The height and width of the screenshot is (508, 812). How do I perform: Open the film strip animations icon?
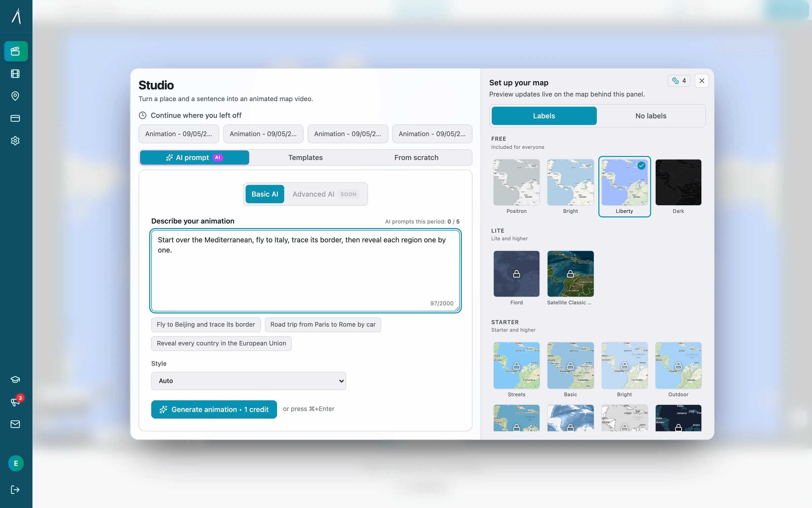point(15,74)
